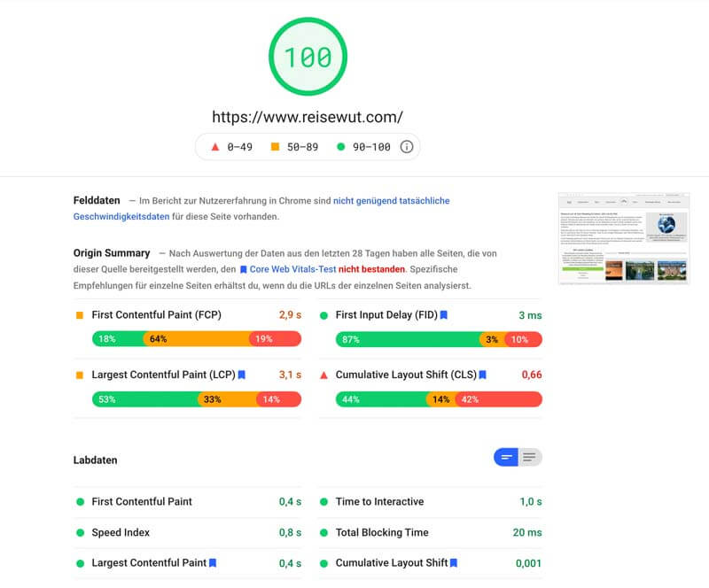Click the red triangle status for Cumulative Layout Shift (CLS)
This screenshot has width=709, height=588.
[323, 375]
